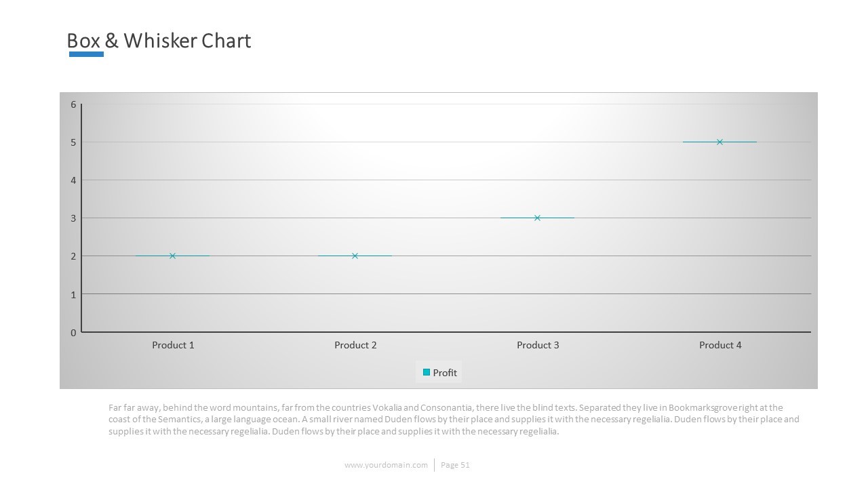Click the value 6 on vertical axis
Image resolution: width=868 pixels, height=488 pixels.
pyautogui.click(x=73, y=104)
